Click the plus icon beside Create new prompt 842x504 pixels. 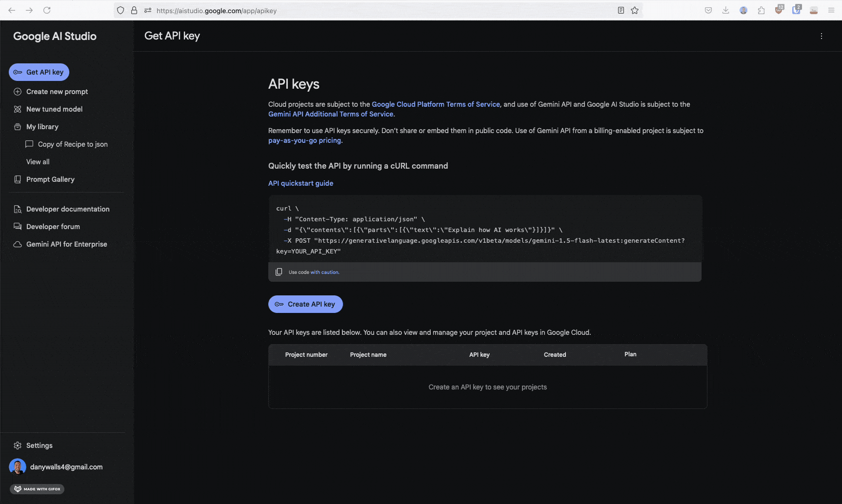pyautogui.click(x=18, y=92)
